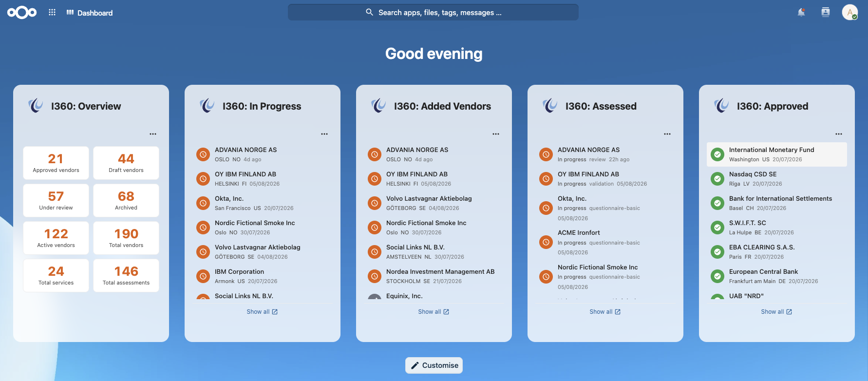Open the notifications bell
868x381 pixels.
801,13
